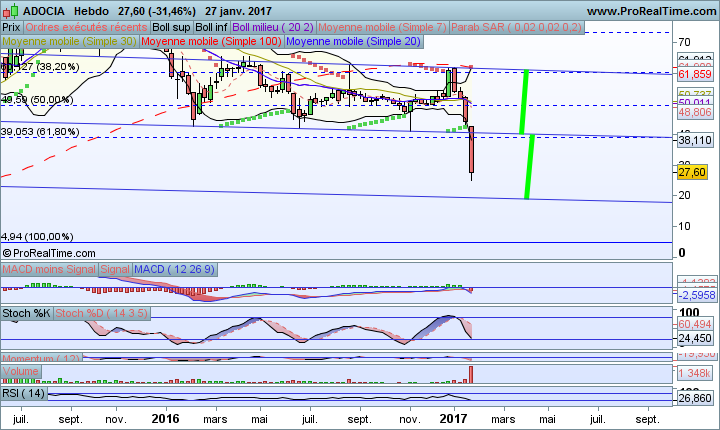Click the MACD (12 26 9) label
This screenshot has height=430, width=720.
tap(174, 269)
